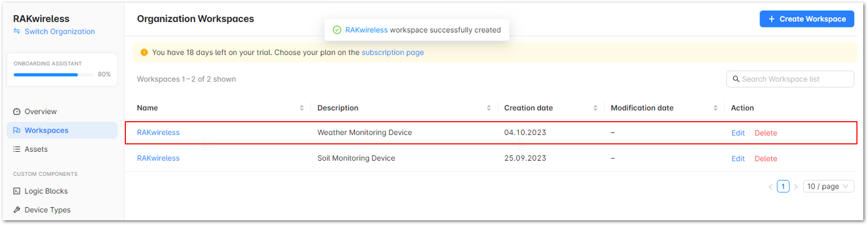
Task: Edit the Weather Monitoring Device workspace
Action: tap(738, 133)
